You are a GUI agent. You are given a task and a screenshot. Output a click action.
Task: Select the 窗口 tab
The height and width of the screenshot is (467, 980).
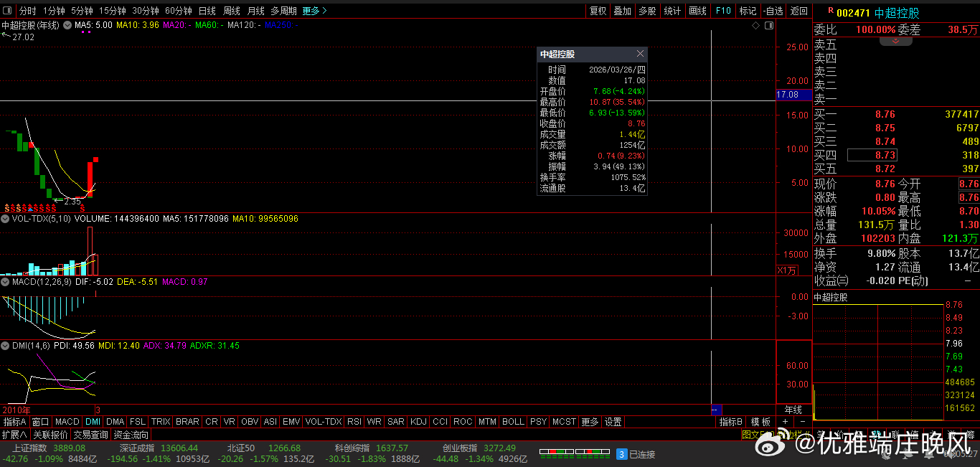click(40, 422)
